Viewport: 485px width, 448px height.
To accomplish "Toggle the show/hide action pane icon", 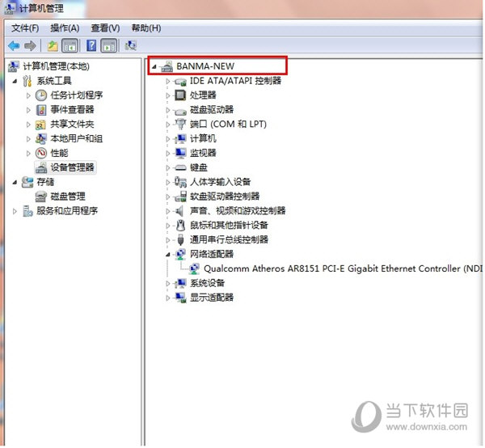I will tap(109, 46).
